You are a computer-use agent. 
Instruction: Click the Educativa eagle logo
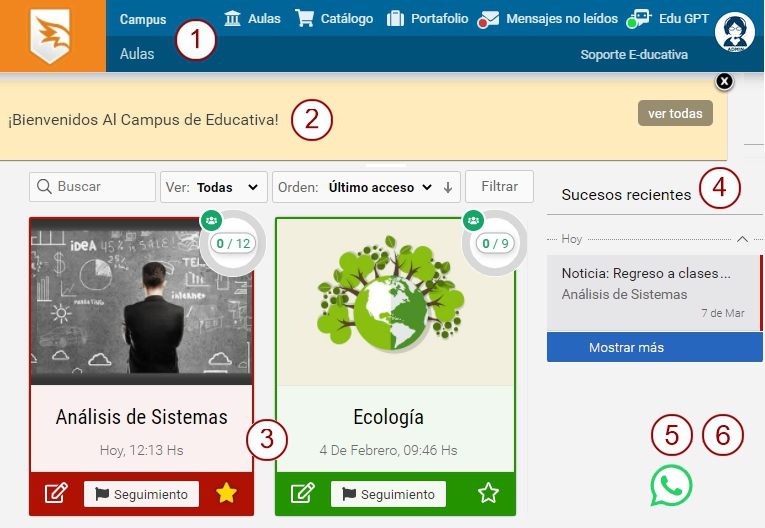[52, 36]
